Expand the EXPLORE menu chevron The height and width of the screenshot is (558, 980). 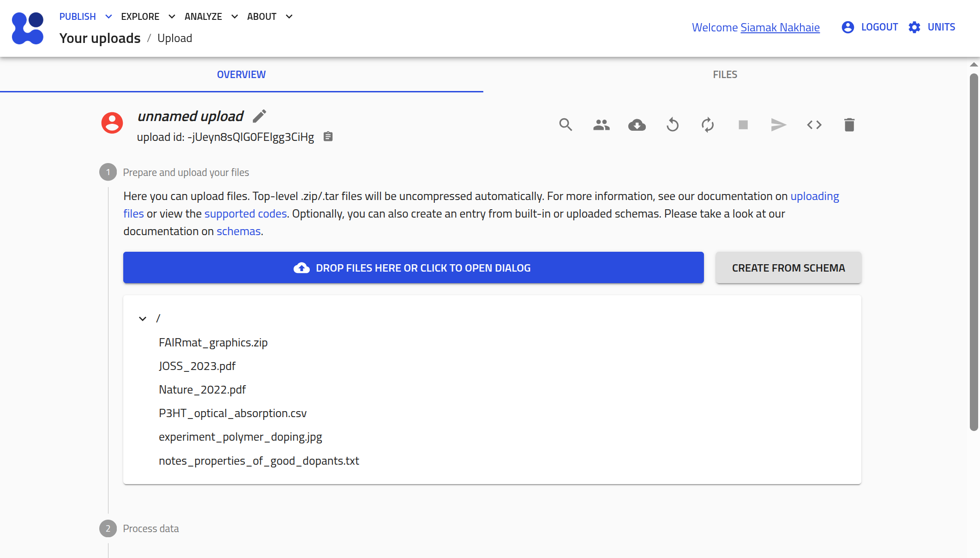point(171,16)
